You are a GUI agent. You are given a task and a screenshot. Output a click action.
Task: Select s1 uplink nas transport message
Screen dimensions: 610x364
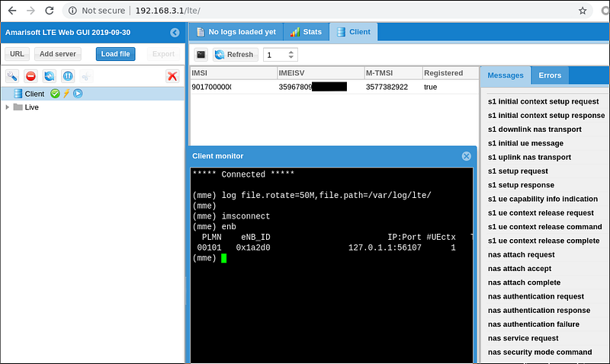[529, 158]
